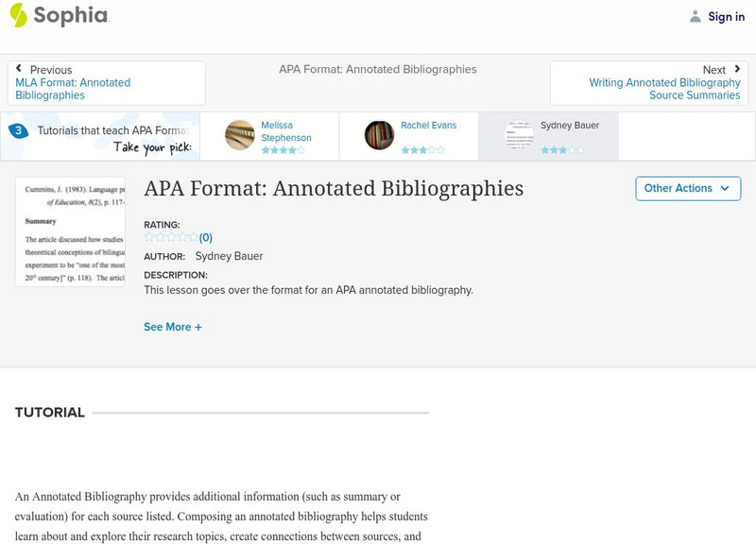Viewport: 756px width, 544px height.
Task: Click the Next right arrow icon
Action: point(737,69)
